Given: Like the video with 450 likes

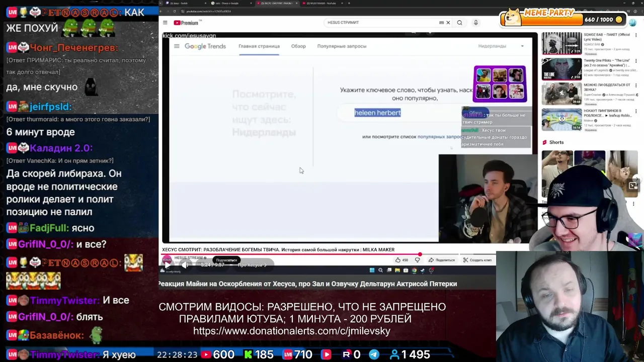Looking at the screenshot, I should coord(401,260).
